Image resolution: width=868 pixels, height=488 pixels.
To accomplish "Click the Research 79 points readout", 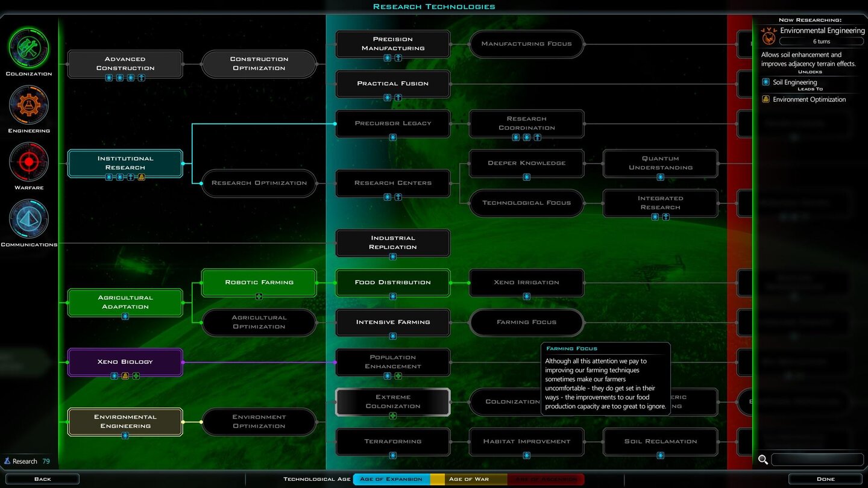I will [27, 461].
